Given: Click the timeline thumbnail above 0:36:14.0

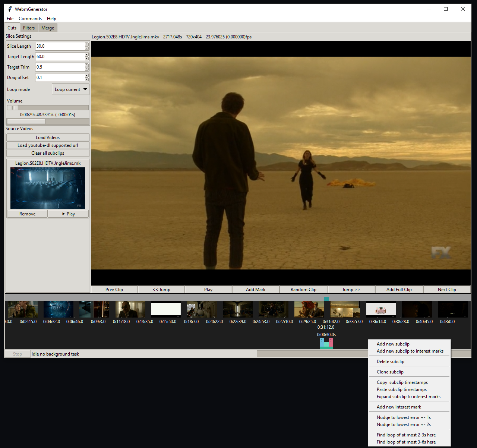Looking at the screenshot, I should pyautogui.click(x=381, y=309).
